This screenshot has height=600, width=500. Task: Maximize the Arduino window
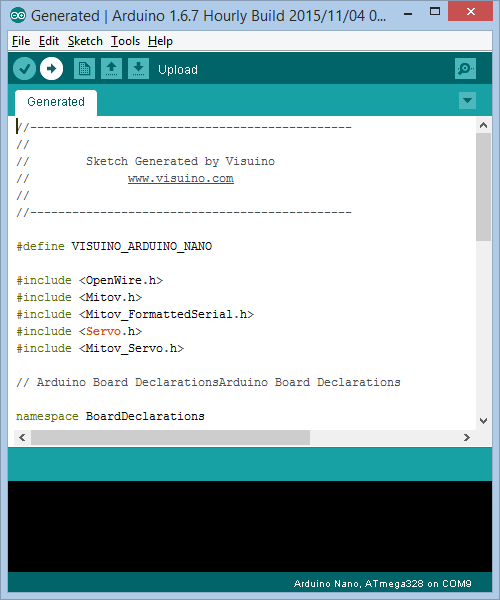tap(435, 12)
